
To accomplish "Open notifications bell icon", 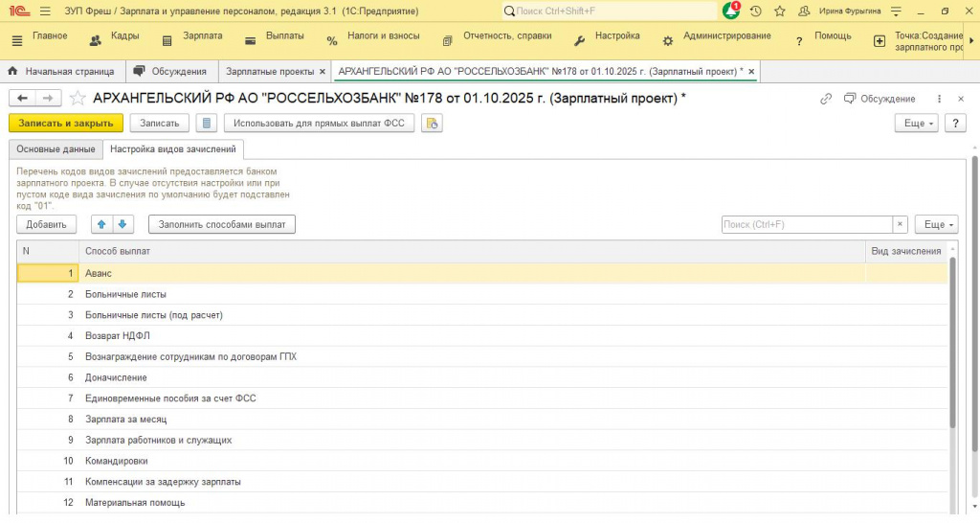I will [730, 11].
